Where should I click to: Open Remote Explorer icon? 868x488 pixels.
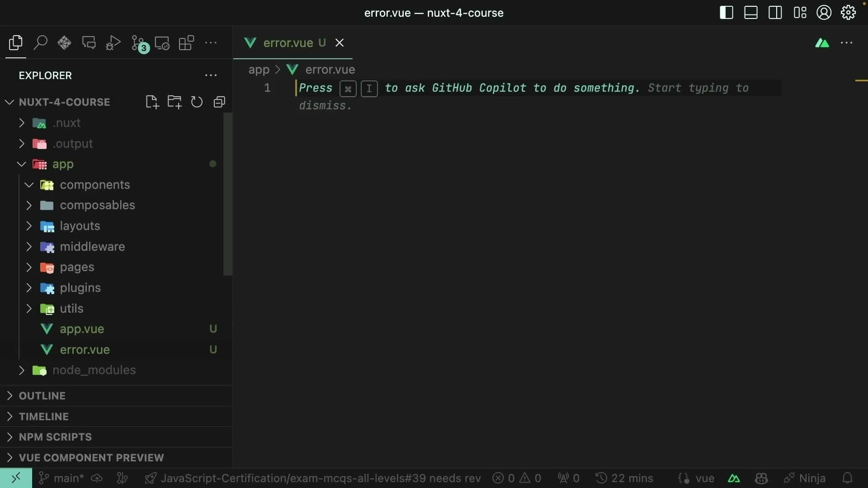[162, 43]
